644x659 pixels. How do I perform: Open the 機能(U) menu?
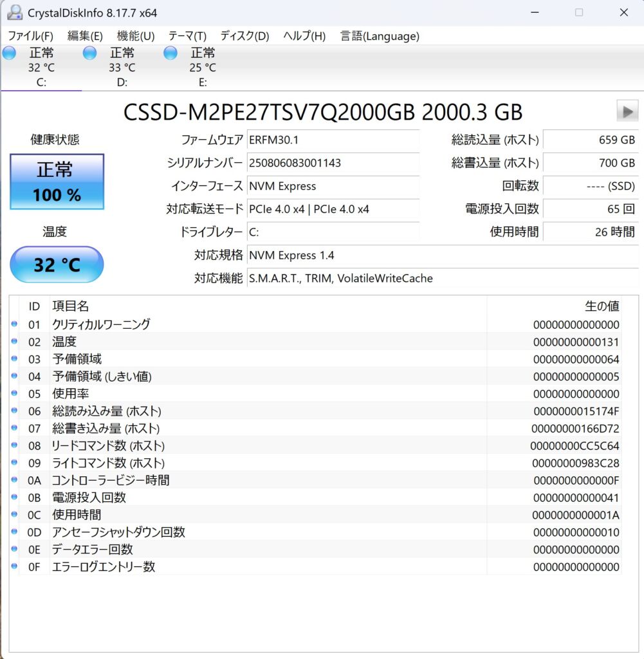pos(136,36)
